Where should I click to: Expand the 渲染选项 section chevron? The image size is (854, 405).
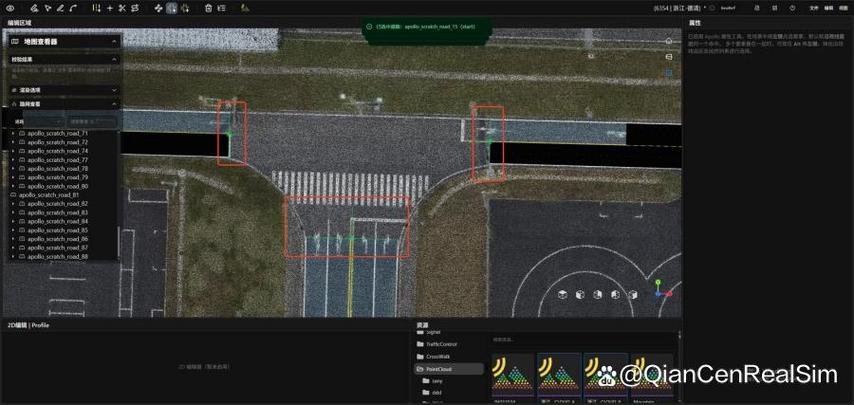(114, 90)
